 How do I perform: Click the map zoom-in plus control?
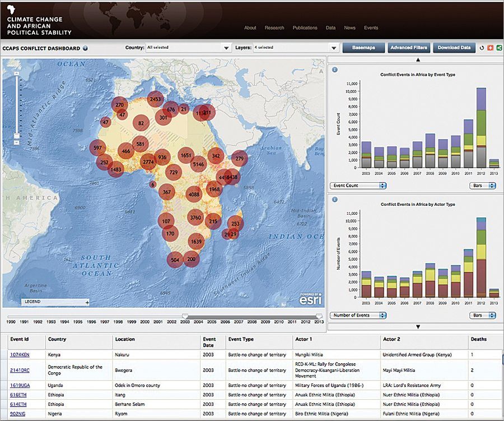17,73
